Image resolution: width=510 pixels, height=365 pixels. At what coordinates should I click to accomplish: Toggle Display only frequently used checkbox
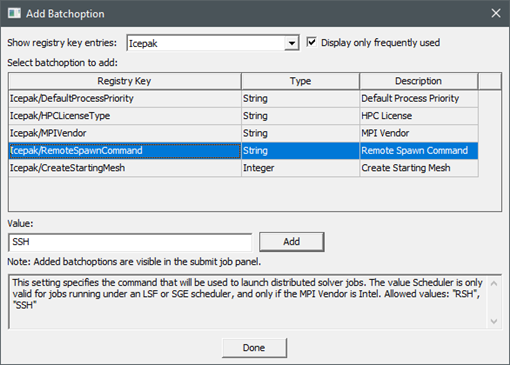pos(311,42)
